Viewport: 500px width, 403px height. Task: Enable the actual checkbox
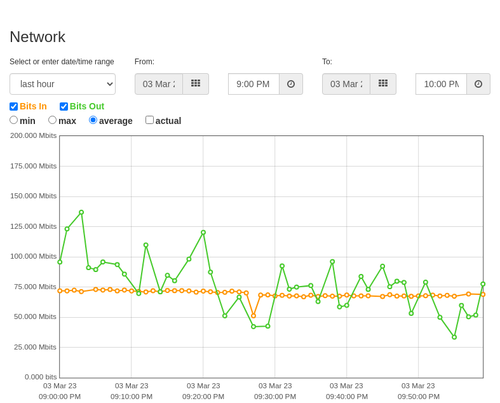click(x=149, y=120)
